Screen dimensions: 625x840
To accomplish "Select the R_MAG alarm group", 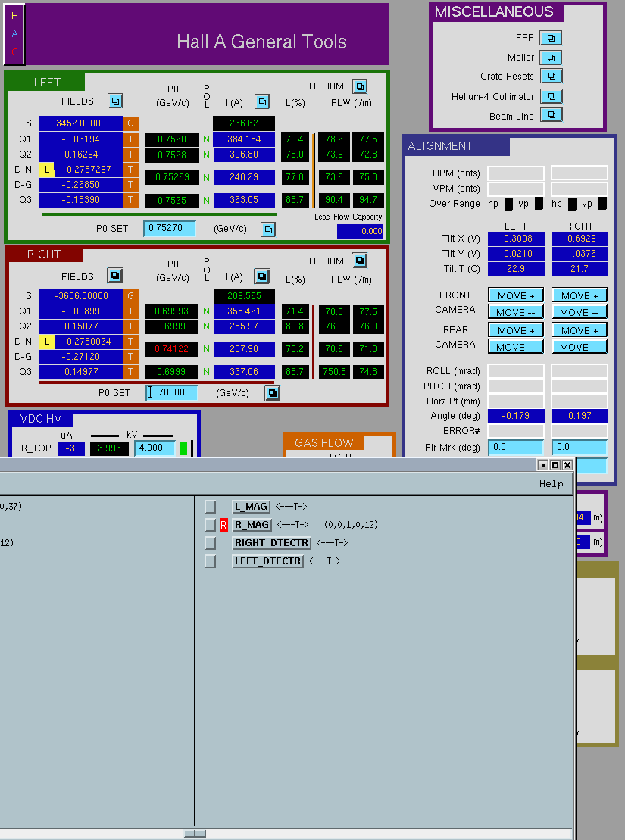I will click(252, 524).
